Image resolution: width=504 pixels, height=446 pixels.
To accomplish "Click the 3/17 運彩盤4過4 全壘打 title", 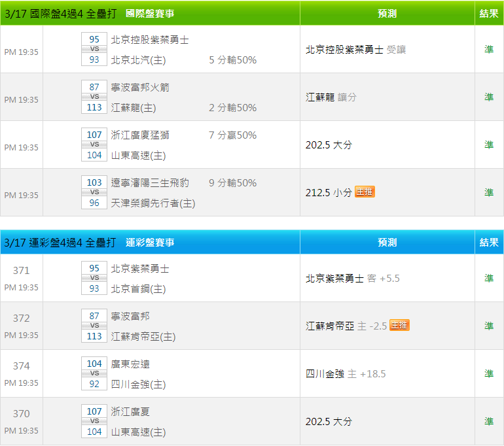I will click(60, 243).
